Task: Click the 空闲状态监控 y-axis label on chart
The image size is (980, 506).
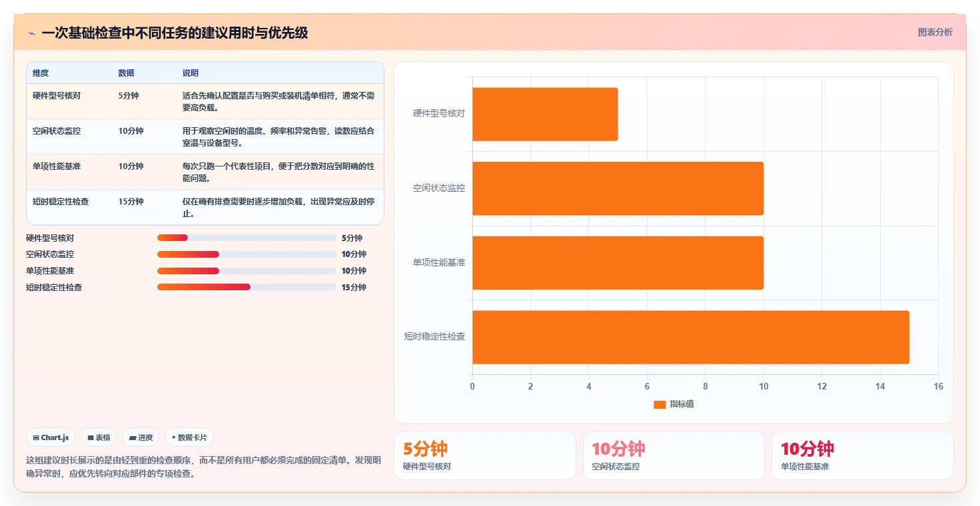Action: (x=439, y=188)
